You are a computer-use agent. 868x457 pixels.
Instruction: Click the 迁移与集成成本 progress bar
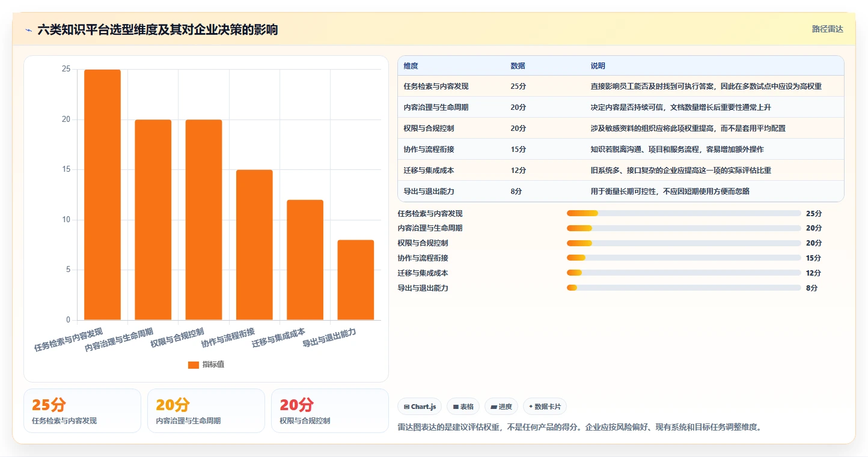click(683, 273)
